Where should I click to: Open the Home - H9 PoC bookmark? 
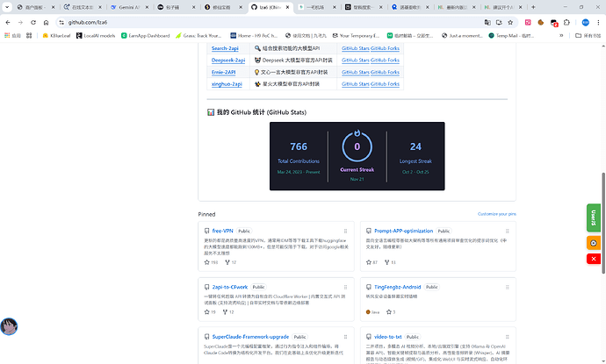click(254, 35)
